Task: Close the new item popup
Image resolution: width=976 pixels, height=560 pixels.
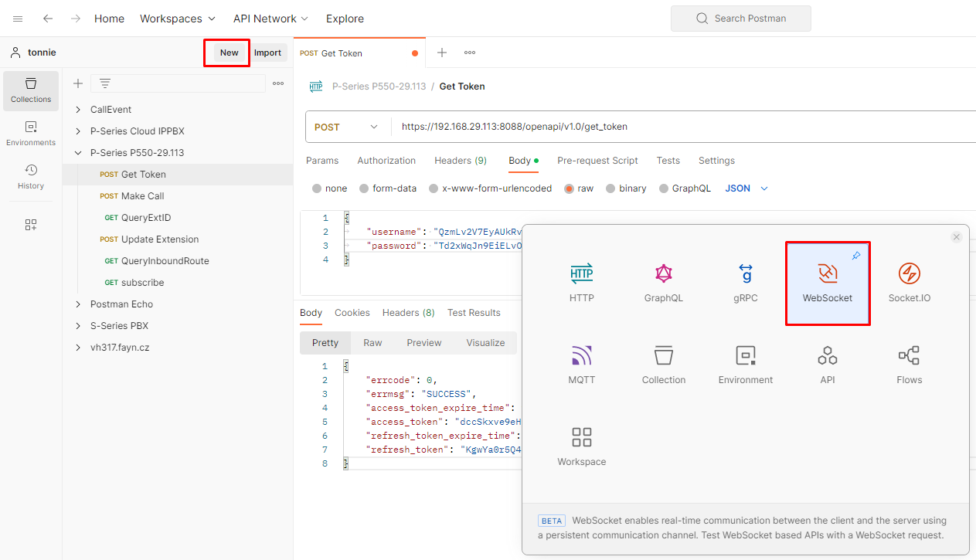Action: pos(957,237)
